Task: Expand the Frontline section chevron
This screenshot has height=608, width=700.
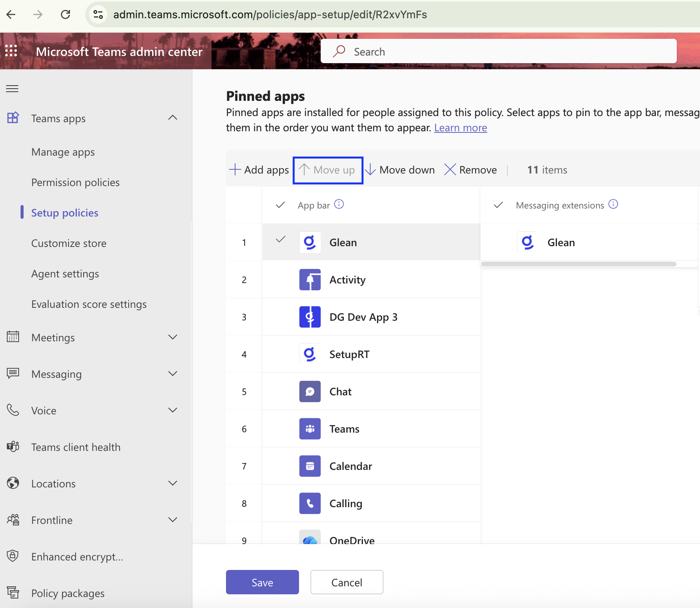Action: [x=173, y=520]
